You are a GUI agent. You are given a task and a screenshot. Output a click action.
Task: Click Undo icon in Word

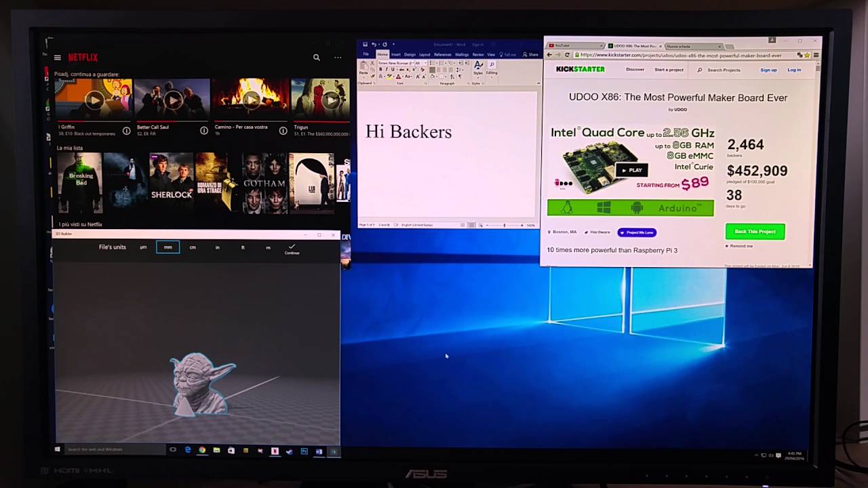[374, 44]
